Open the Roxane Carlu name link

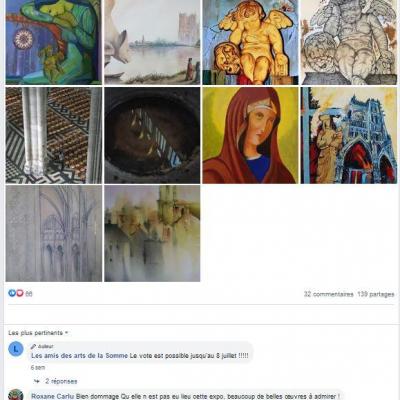click(53, 396)
